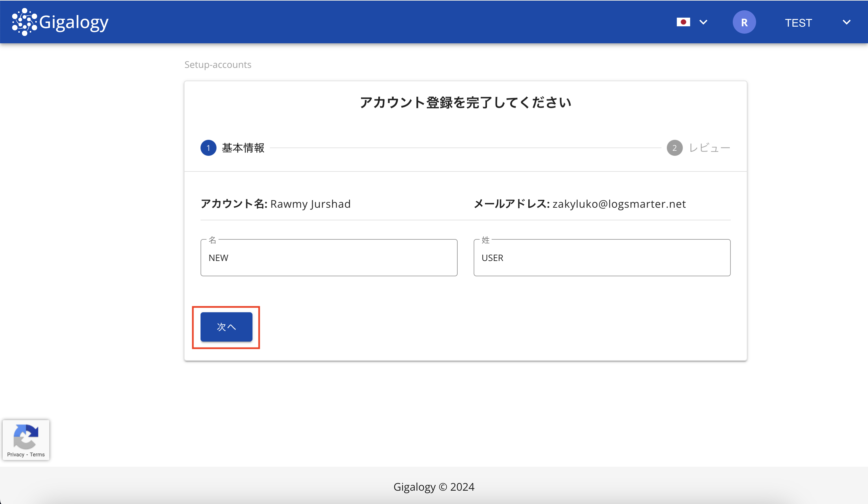Viewport: 868px width, 504px height.
Task: Expand the language selector chevron
Action: (x=703, y=21)
